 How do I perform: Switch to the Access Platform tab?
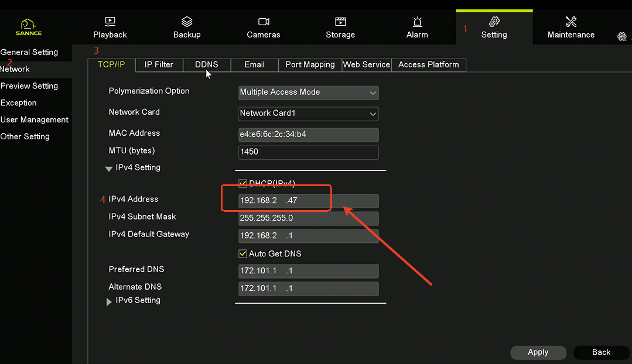429,65
